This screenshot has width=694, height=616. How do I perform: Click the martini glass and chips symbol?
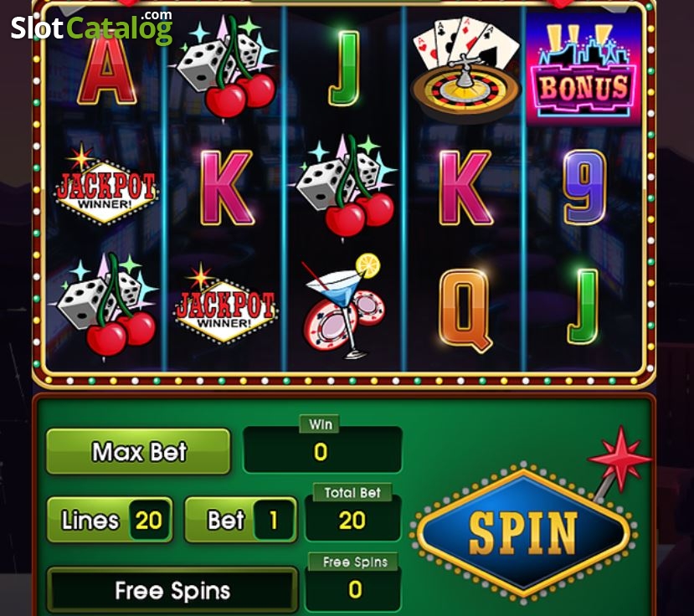pos(344,306)
